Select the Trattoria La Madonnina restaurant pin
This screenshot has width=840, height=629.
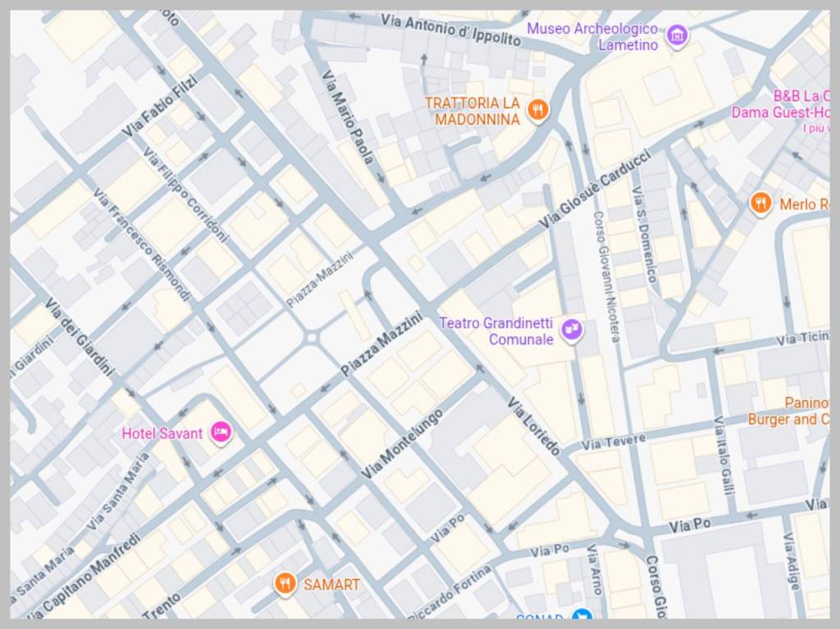(537, 110)
